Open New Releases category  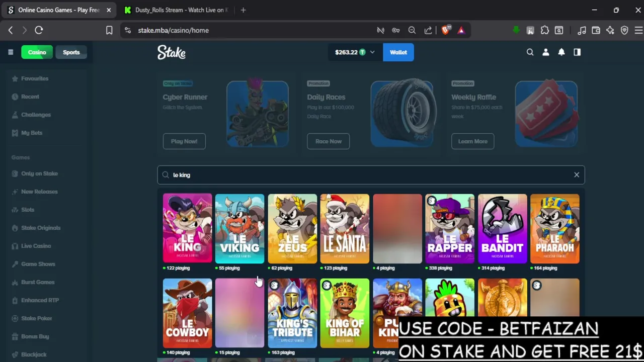[x=39, y=192]
